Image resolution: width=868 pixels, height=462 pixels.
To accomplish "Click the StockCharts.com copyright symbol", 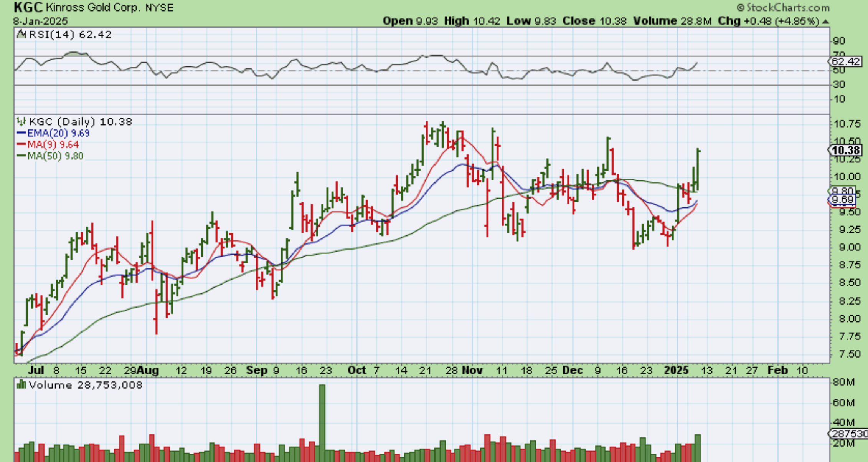I will click(740, 7).
